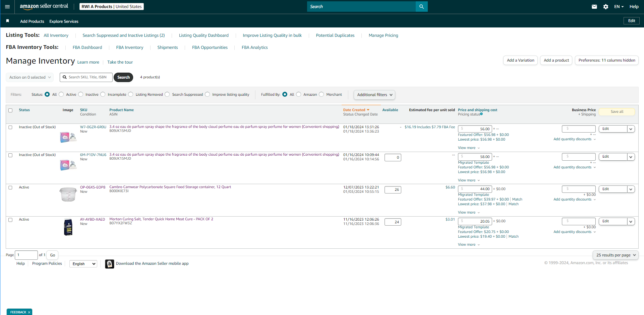The image size is (644, 315).
Task: Click the Amazon Seller mobile app icon
Action: tap(110, 264)
